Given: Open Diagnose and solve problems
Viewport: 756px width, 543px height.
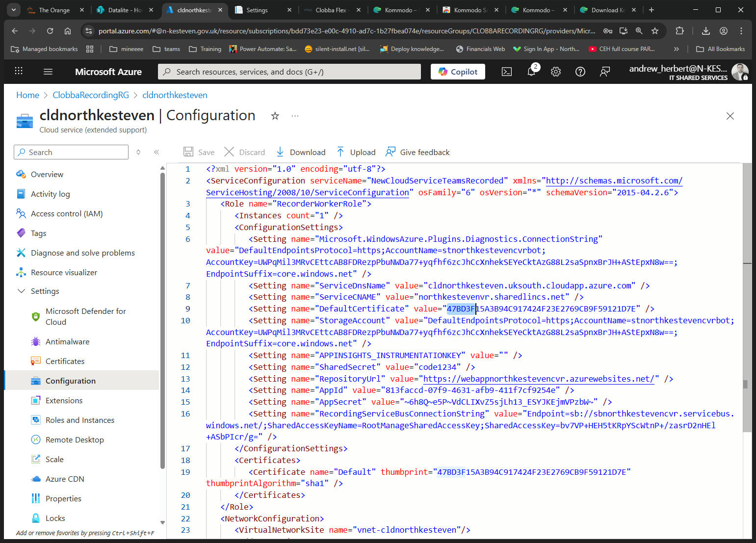Looking at the screenshot, I should (x=82, y=253).
